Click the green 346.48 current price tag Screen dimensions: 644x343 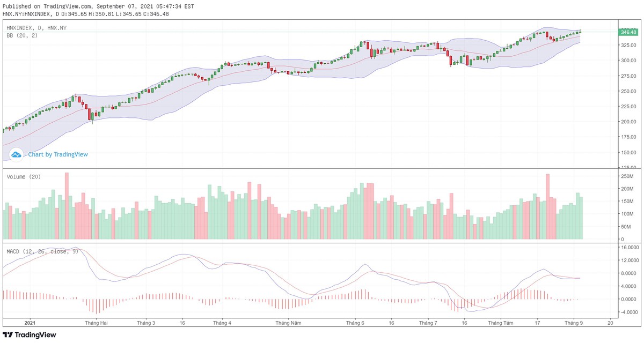[x=627, y=32]
